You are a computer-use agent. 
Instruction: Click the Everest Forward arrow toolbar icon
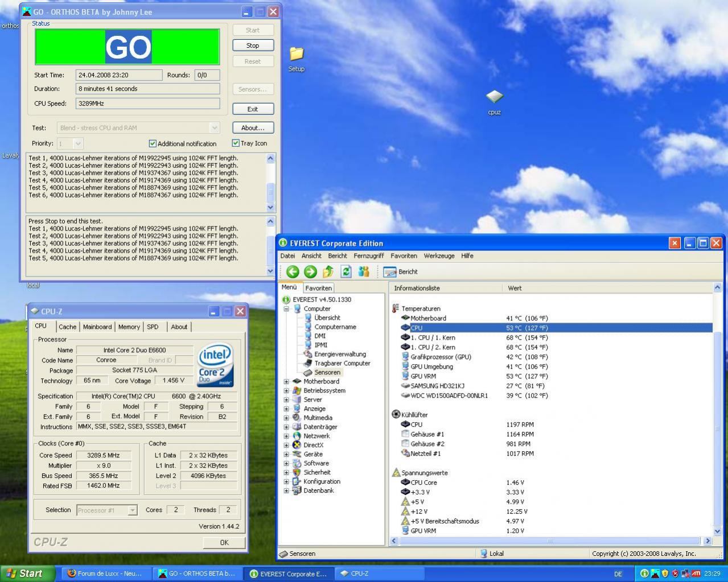pyautogui.click(x=310, y=271)
